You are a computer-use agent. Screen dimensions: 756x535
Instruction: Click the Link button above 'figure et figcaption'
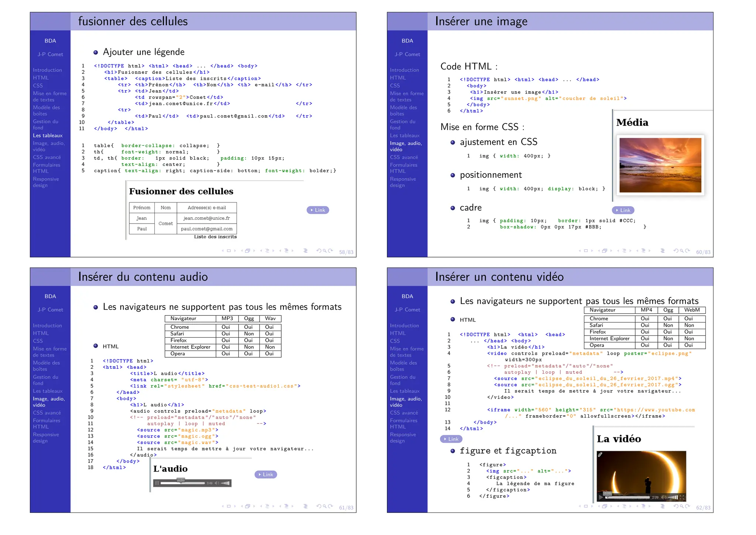pos(451,439)
